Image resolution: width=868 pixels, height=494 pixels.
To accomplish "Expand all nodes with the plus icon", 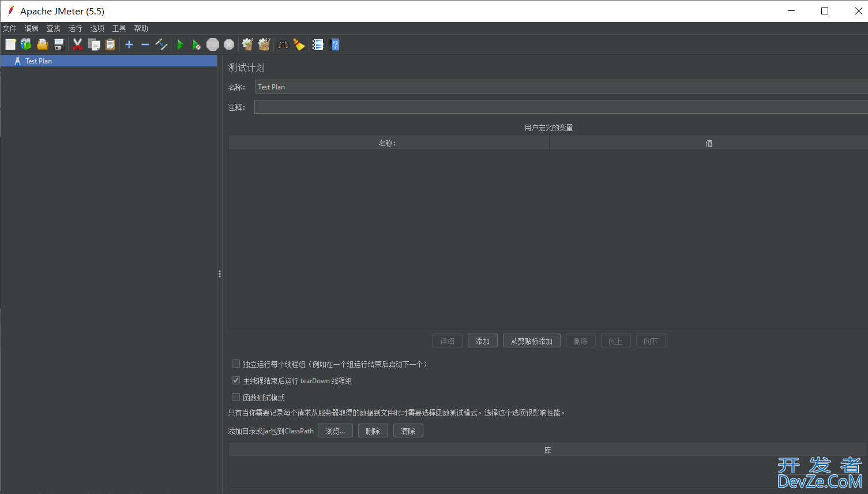I will tap(129, 44).
